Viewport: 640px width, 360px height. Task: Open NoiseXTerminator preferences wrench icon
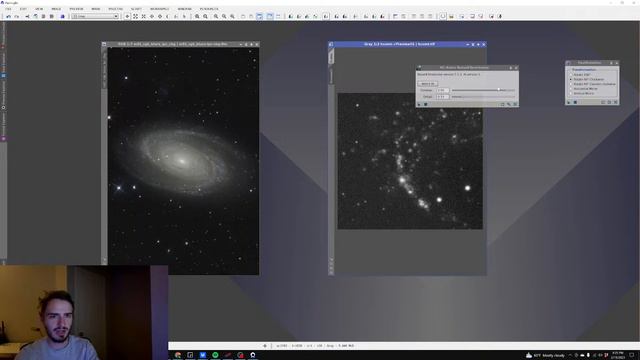[509, 104]
